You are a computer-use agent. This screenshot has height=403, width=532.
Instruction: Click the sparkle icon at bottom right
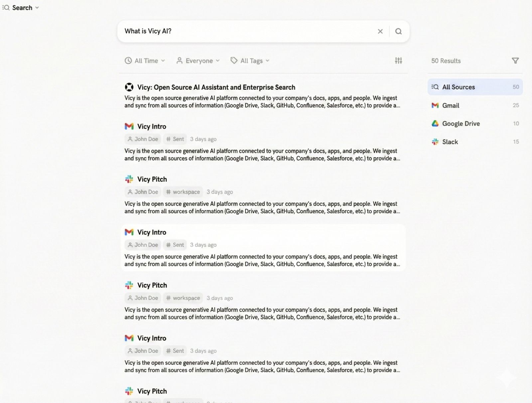click(x=506, y=377)
